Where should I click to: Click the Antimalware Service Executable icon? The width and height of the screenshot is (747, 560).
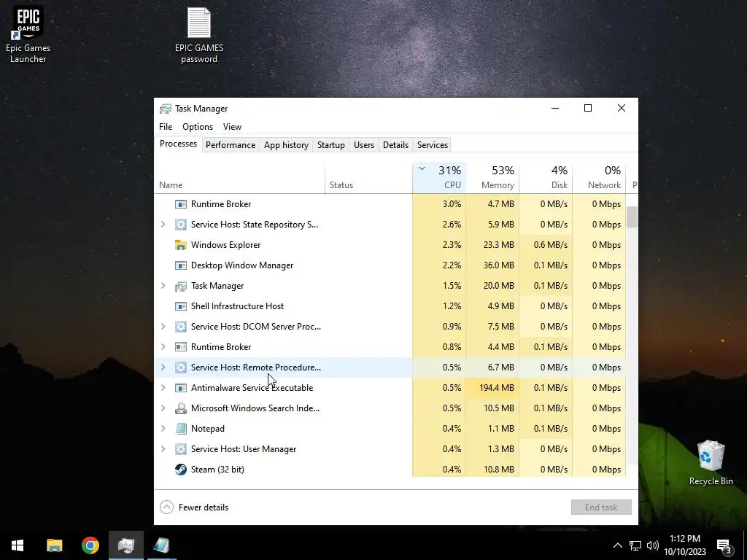pyautogui.click(x=181, y=388)
